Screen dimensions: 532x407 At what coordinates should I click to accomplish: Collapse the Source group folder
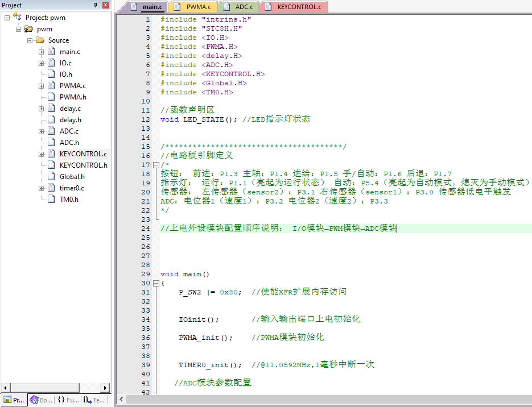[30, 40]
